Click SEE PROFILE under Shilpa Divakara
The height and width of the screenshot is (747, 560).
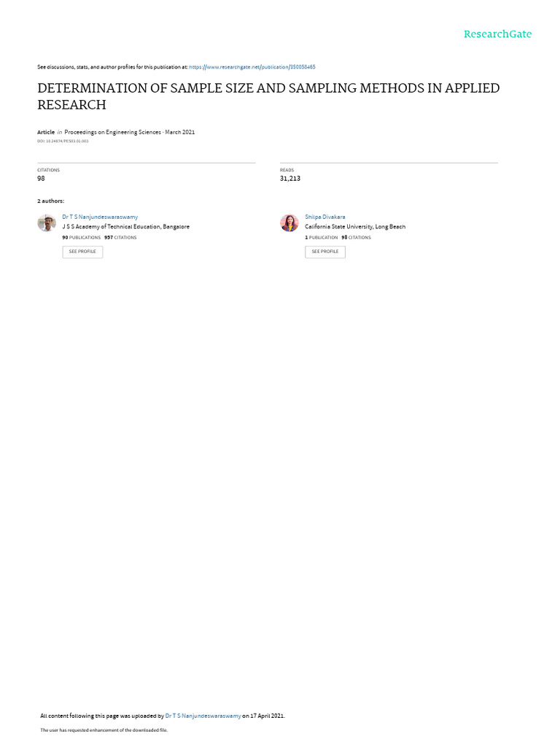[x=325, y=252]
